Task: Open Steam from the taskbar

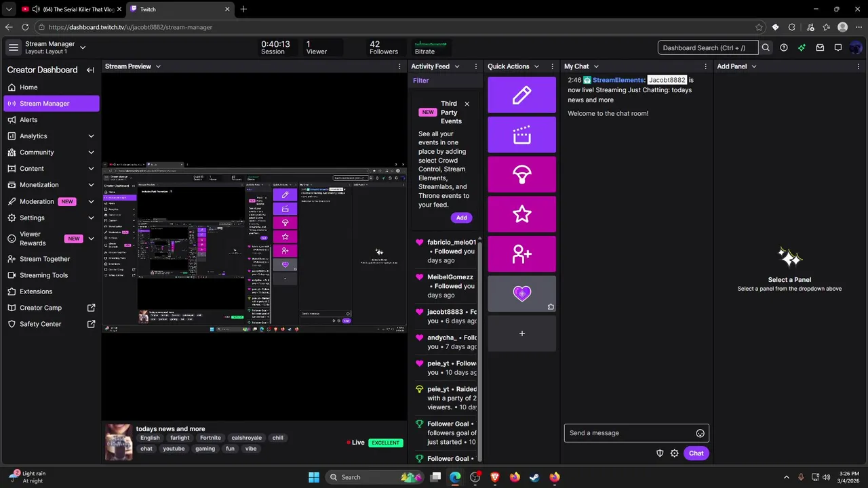Action: [534, 477]
